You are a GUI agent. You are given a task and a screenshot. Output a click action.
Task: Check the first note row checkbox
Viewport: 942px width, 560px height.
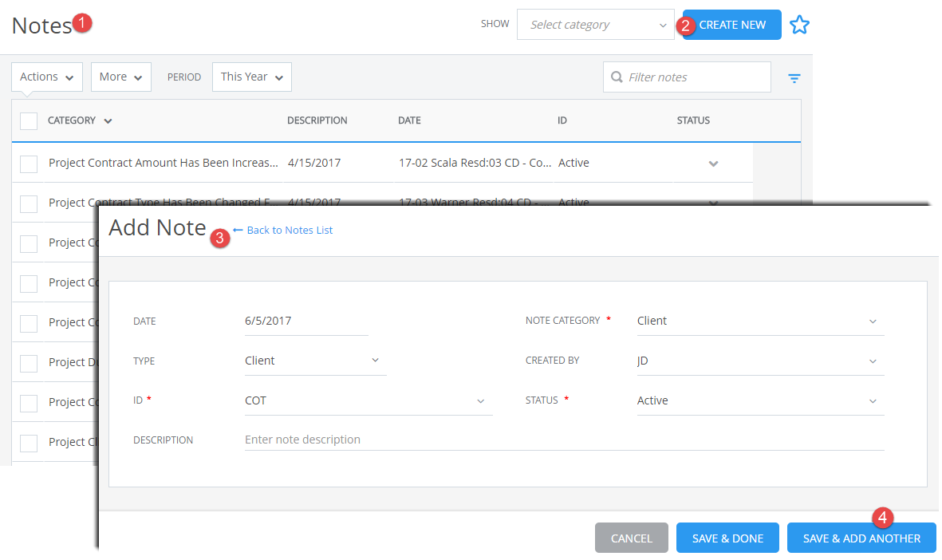29,164
